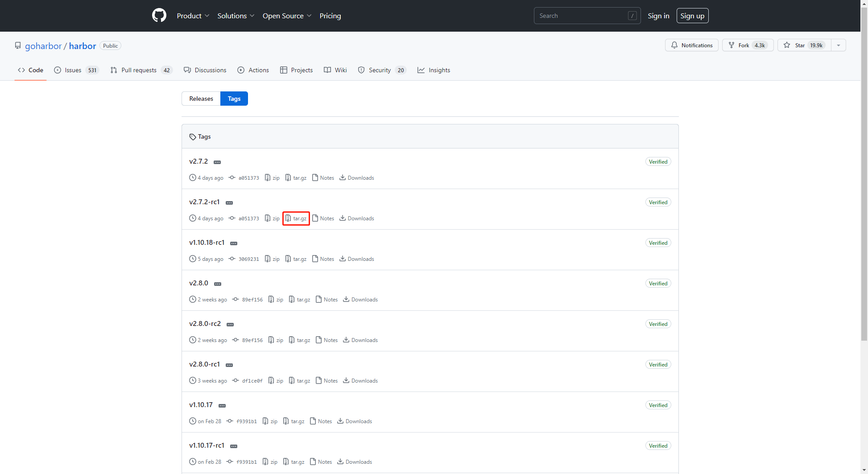The image size is (868, 474).
Task: Open the star list dropdown arrow
Action: point(839,45)
